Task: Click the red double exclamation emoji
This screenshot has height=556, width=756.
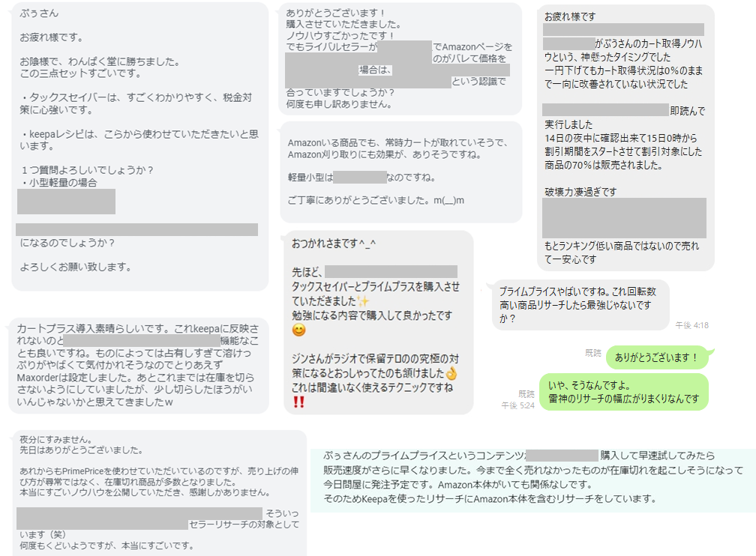Action: pos(298,402)
